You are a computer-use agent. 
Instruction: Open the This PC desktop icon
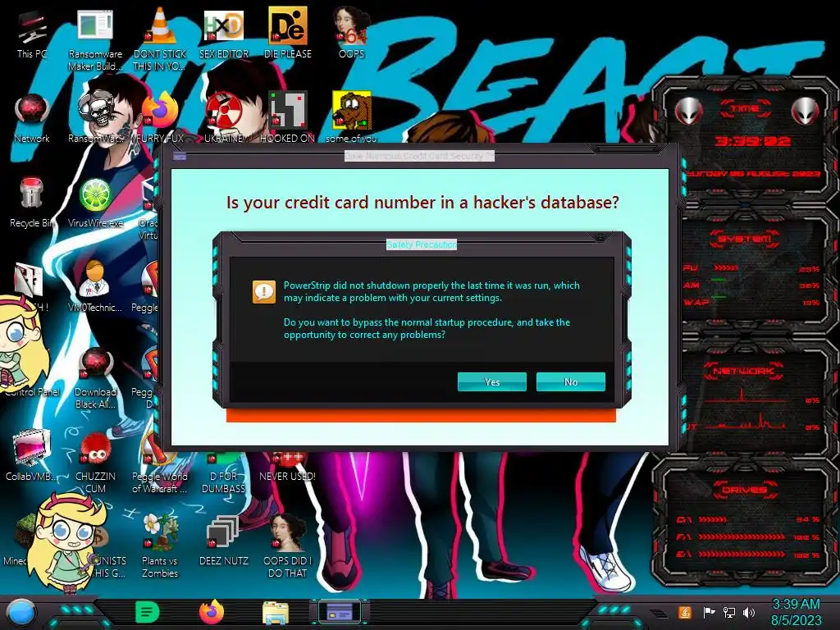point(32,34)
